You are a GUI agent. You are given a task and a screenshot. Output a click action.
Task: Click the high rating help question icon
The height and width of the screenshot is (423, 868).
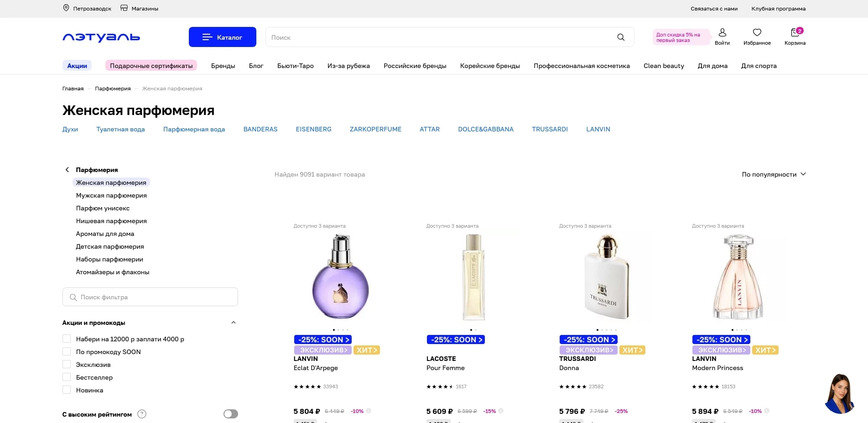(x=142, y=414)
